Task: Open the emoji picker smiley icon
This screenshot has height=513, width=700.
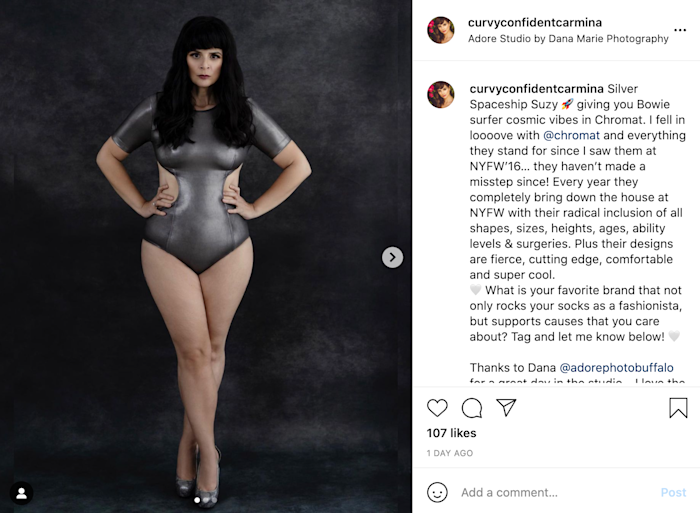Action: [x=437, y=492]
